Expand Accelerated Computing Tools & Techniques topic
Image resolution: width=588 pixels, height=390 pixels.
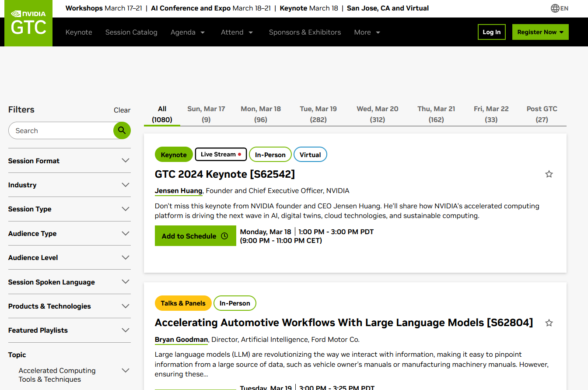(x=74, y=375)
